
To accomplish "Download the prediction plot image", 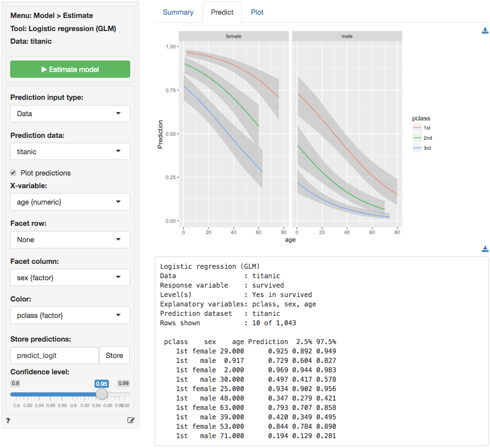I will tap(485, 31).
